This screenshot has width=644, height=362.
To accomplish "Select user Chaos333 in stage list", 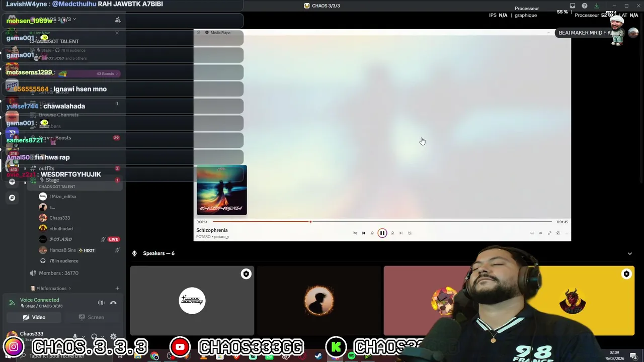I will 59,218.
